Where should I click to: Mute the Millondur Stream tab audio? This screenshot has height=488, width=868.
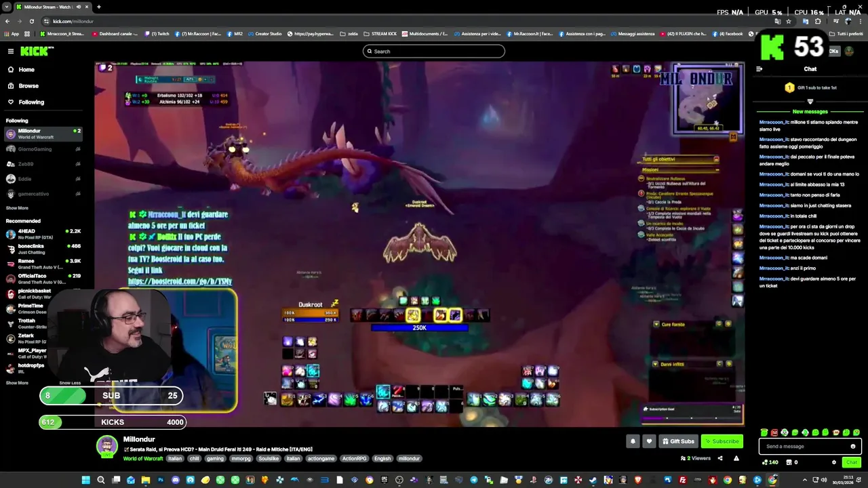click(79, 7)
